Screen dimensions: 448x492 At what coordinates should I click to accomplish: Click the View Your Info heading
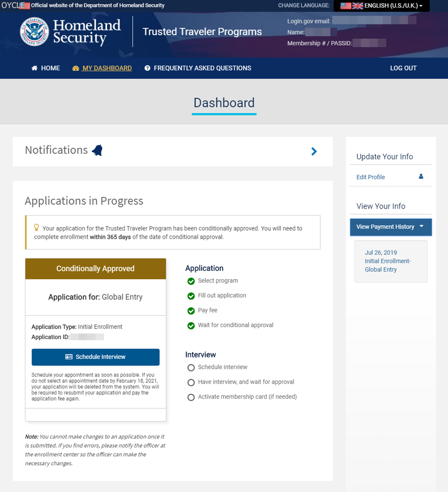381,206
